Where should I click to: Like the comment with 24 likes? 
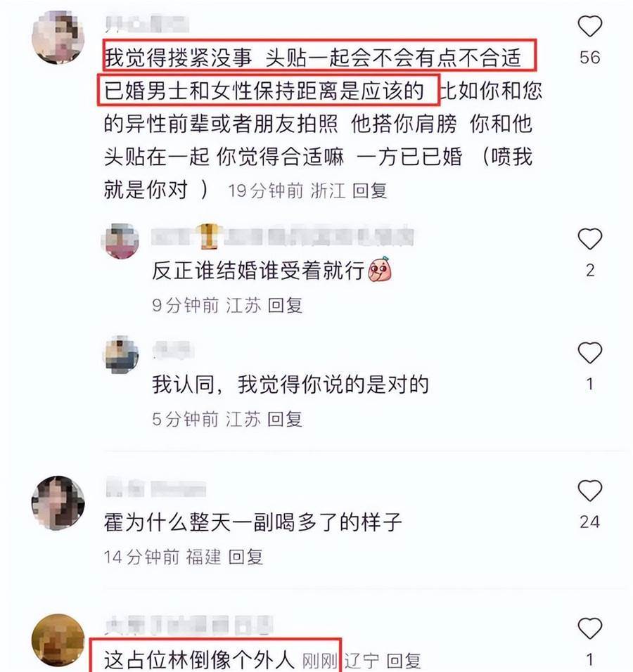point(589,490)
